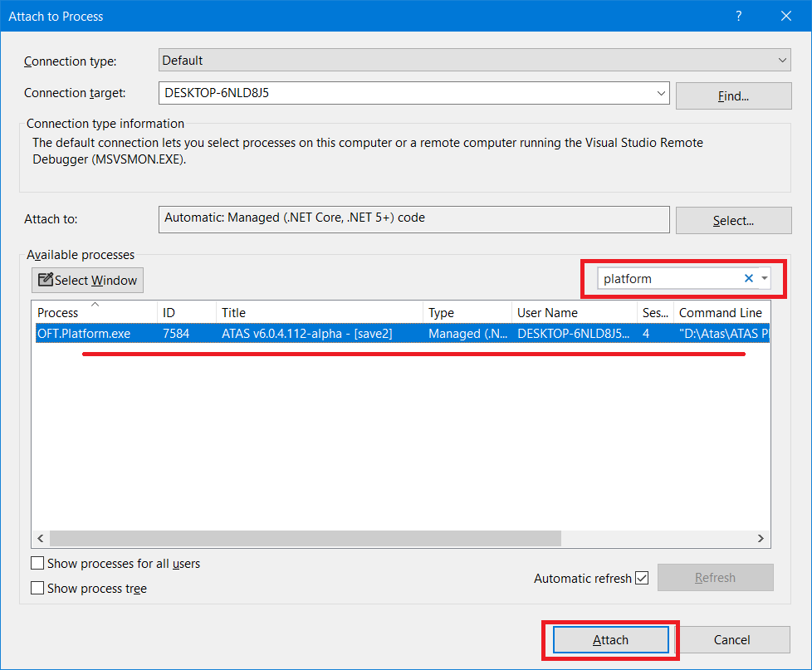Sort by the User Name column header

click(574, 312)
